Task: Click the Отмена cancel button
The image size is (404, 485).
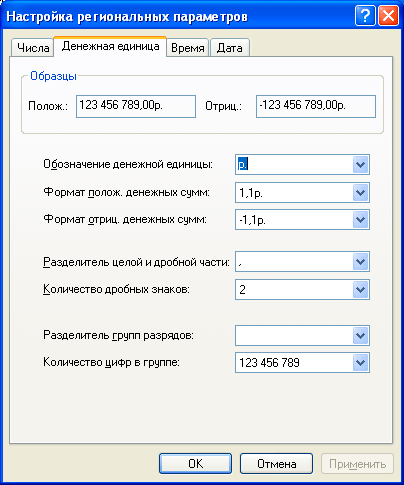Action: [276, 463]
